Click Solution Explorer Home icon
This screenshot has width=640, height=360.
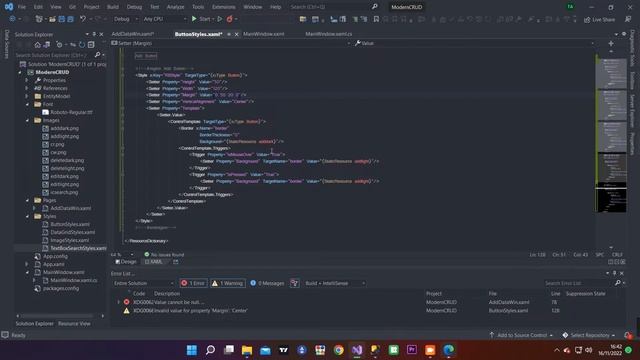pyautogui.click(x=38, y=44)
